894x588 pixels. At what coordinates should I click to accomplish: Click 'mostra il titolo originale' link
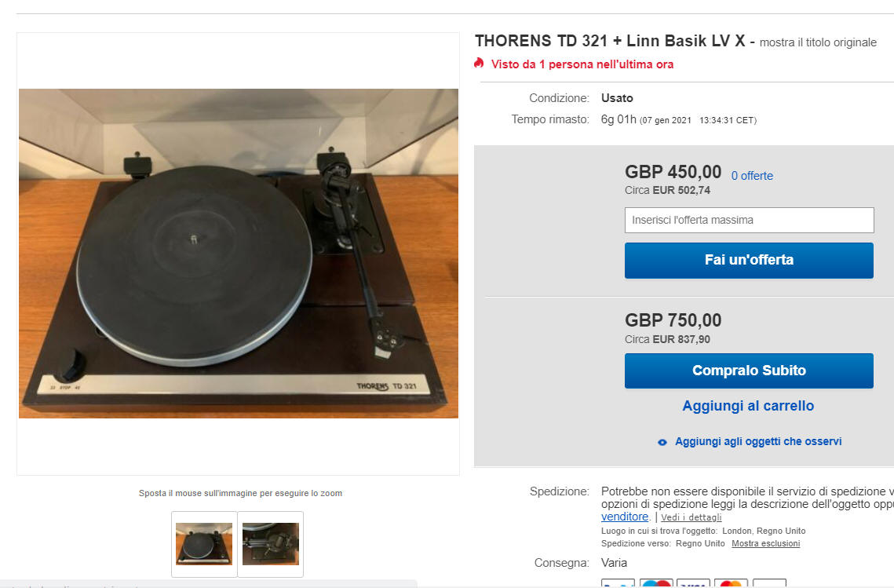click(x=818, y=42)
